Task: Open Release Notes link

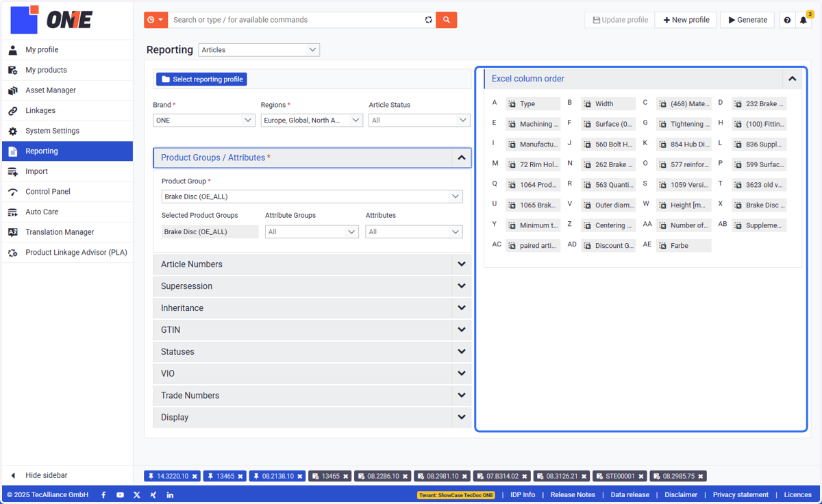Action: (573, 494)
